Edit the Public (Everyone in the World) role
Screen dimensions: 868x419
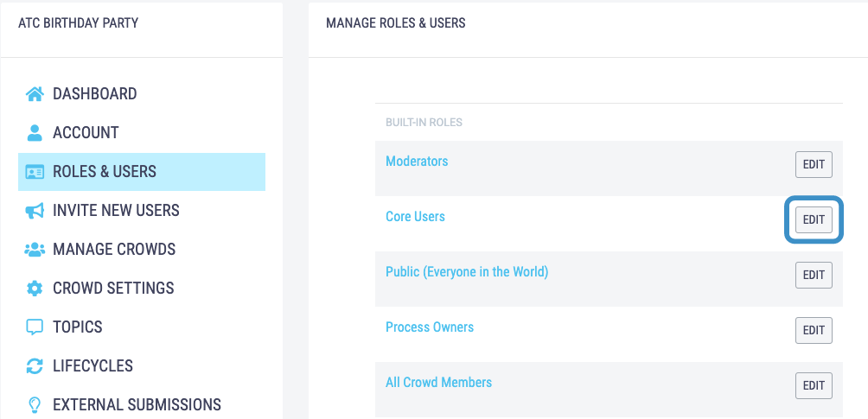click(814, 275)
